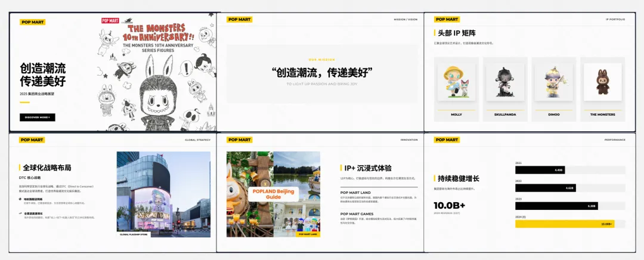Click the yellow 2024 (E) revenue bar
This screenshot has height=260, width=644.
(565, 224)
